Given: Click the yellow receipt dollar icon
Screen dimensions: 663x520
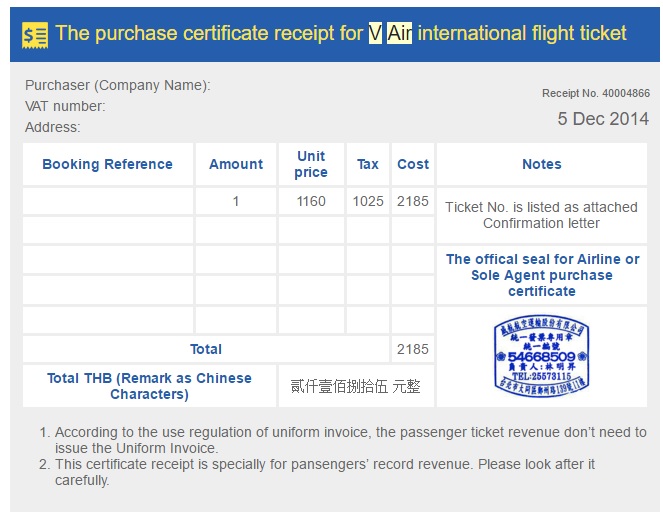Looking at the screenshot, I should tap(35, 35).
